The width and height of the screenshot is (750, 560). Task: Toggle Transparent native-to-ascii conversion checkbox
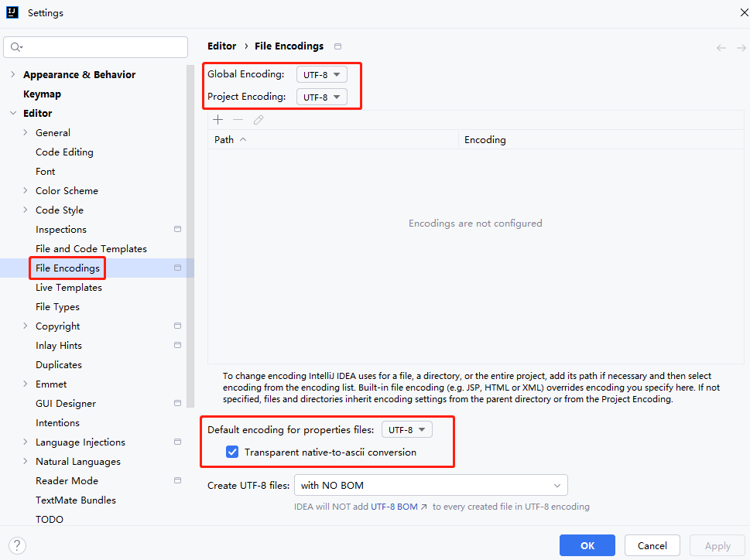[x=232, y=452]
